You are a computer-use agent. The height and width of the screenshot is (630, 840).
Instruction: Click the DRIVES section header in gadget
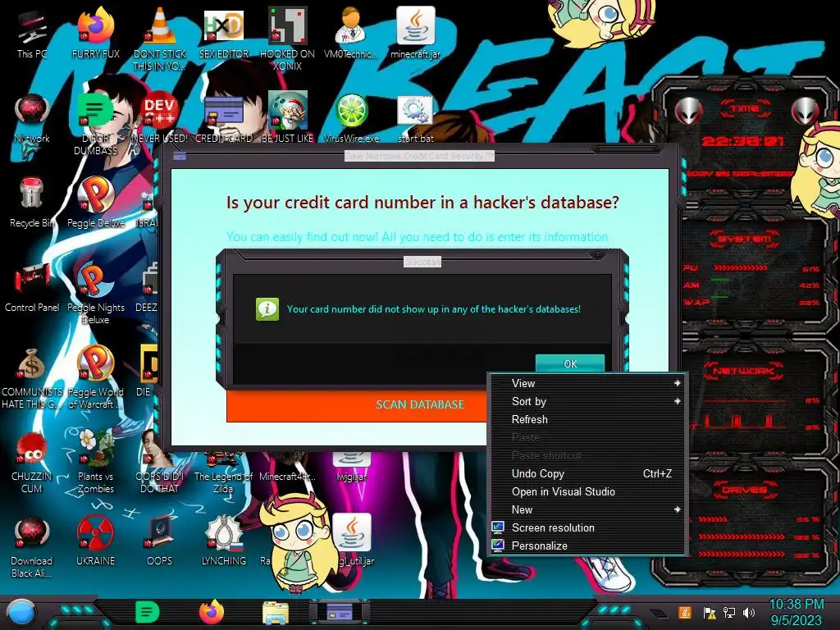[745, 490]
